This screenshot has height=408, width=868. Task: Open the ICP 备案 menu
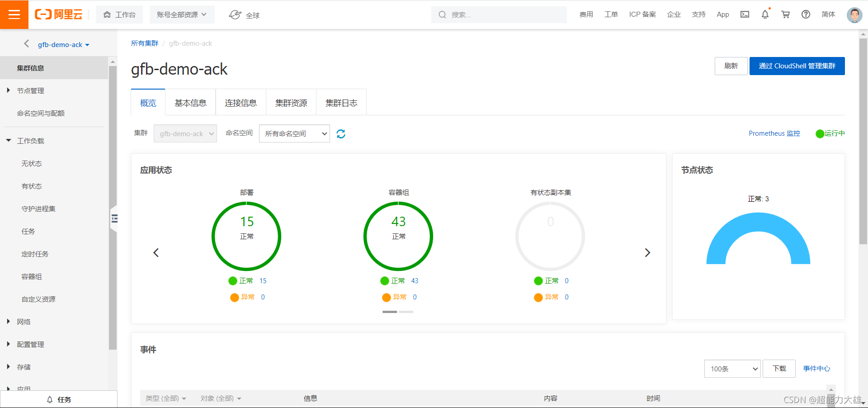pyautogui.click(x=642, y=14)
